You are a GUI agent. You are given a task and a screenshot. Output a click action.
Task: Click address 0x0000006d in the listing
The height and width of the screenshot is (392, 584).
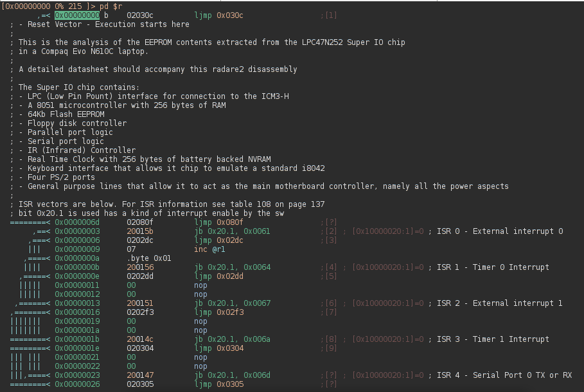coord(77,222)
